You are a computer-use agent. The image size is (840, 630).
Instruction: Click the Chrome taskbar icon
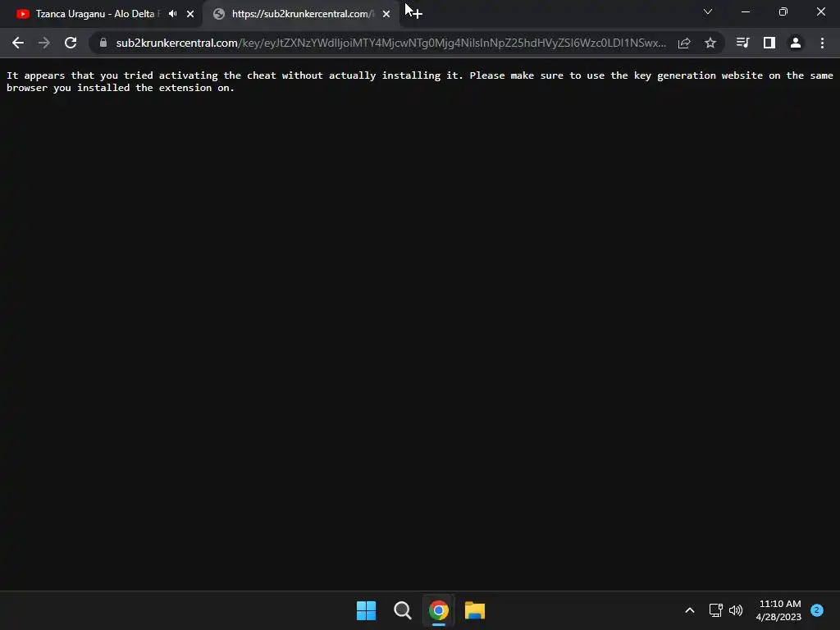439,610
